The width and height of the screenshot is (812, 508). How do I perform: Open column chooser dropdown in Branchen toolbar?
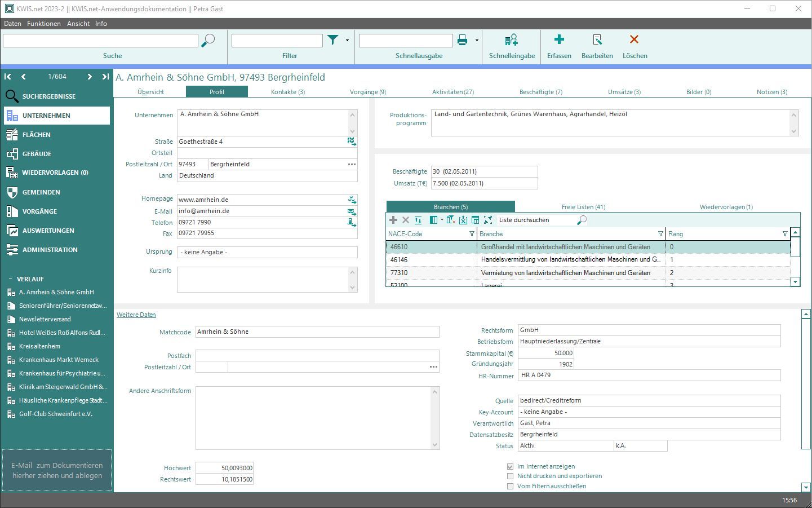click(442, 220)
